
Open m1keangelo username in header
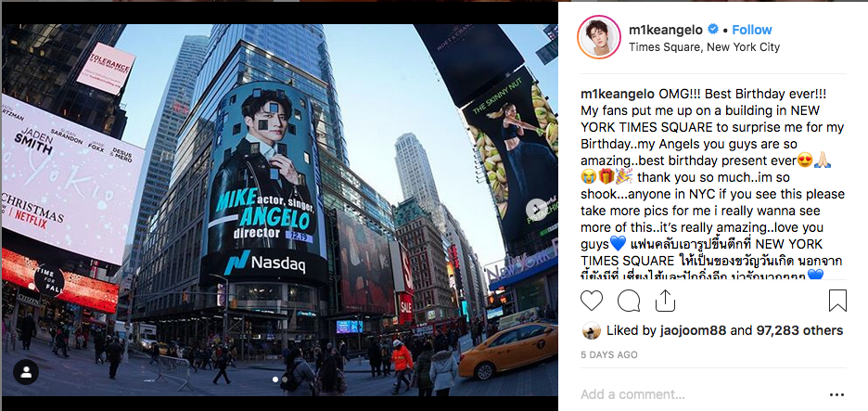[666, 30]
